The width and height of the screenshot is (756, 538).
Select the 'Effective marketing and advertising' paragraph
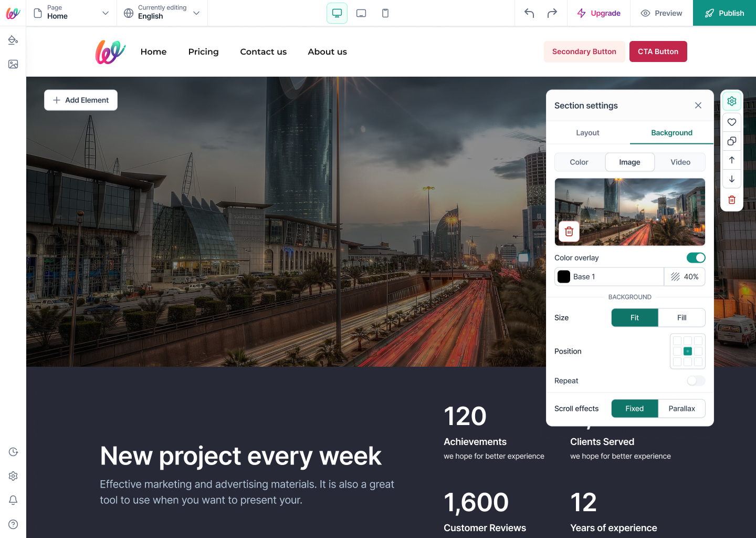pyautogui.click(x=247, y=492)
